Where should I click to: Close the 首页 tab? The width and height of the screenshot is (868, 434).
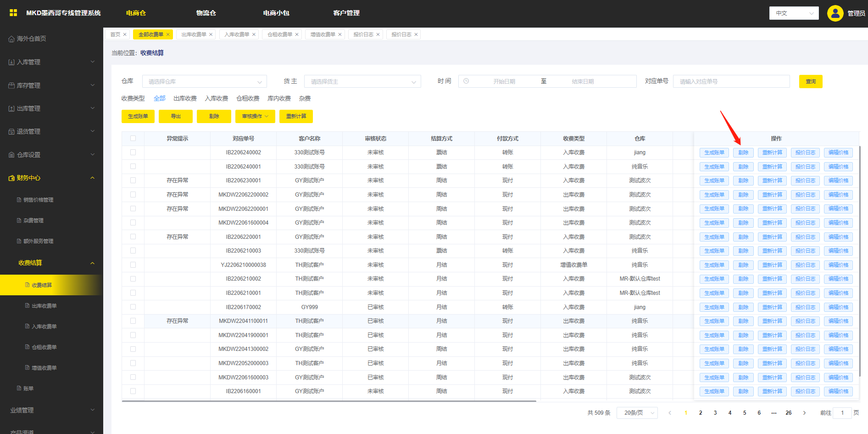pyautogui.click(x=125, y=34)
